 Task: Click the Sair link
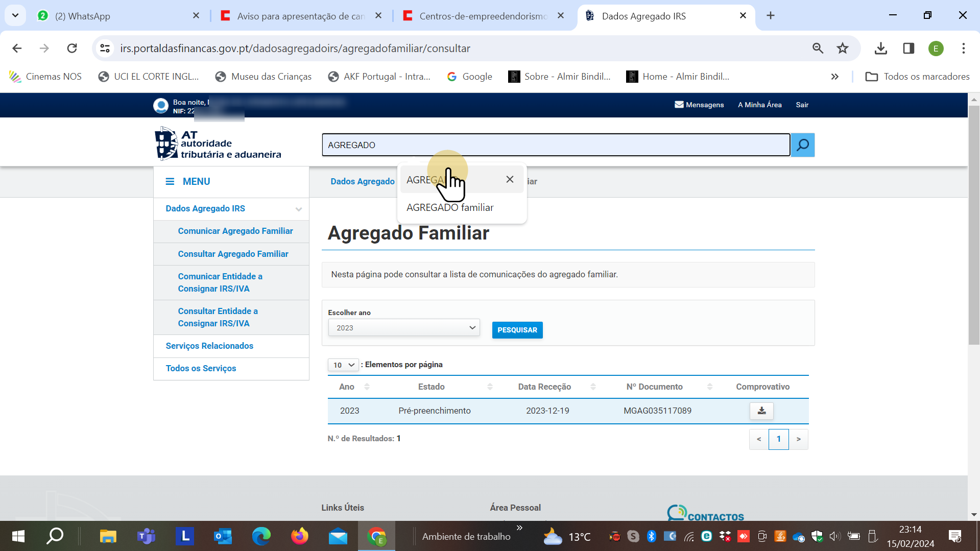click(802, 105)
